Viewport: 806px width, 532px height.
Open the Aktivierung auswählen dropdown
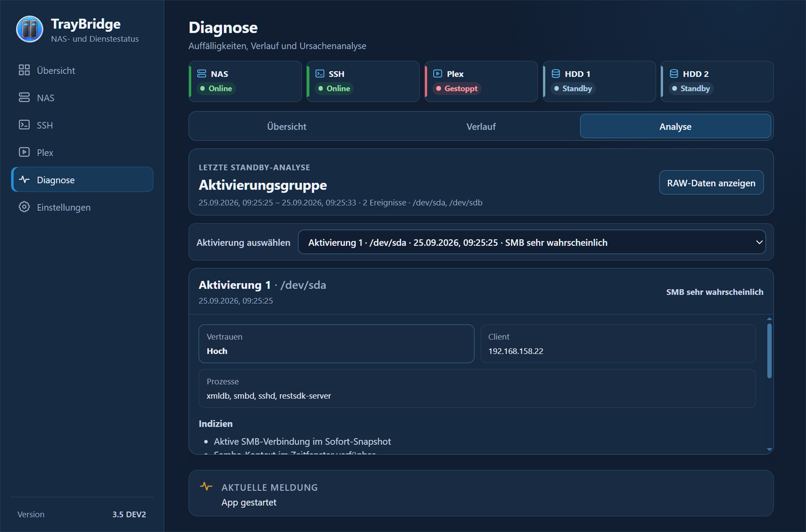[x=532, y=242]
